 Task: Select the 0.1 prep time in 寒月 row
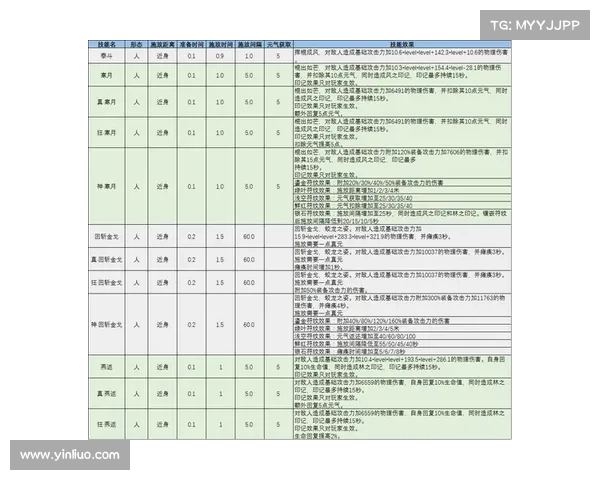pyautogui.click(x=191, y=75)
